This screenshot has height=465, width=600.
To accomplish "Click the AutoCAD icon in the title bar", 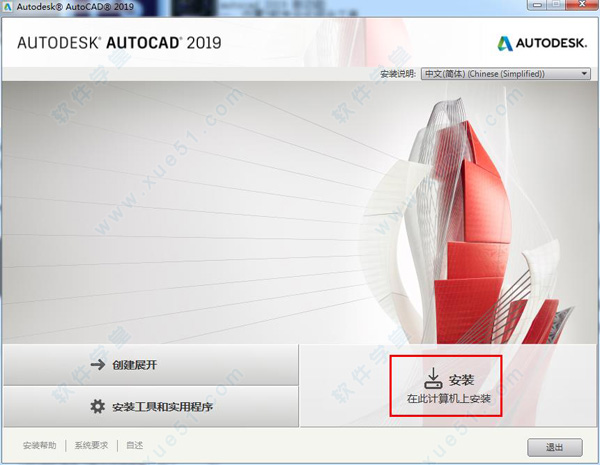I will coord(8,7).
